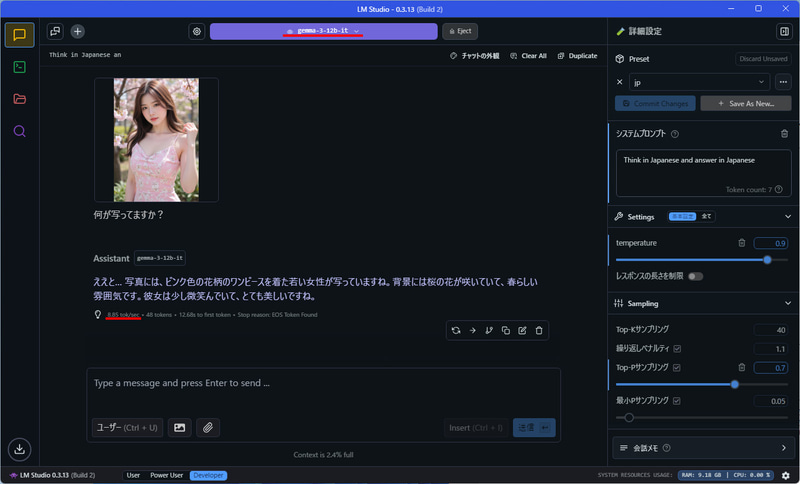Switch to Power User mode
Image resolution: width=800 pixels, height=484 pixels.
tap(166, 475)
